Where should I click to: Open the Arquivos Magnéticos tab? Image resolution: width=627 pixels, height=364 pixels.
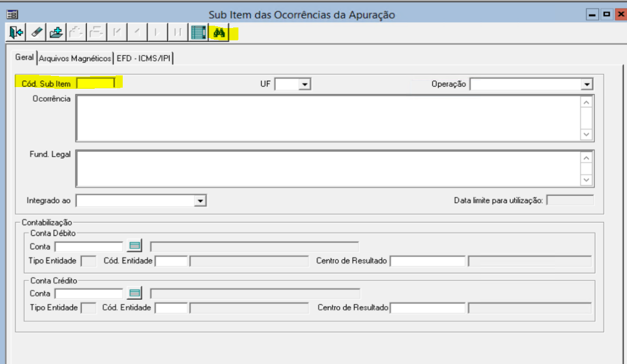pos(75,58)
